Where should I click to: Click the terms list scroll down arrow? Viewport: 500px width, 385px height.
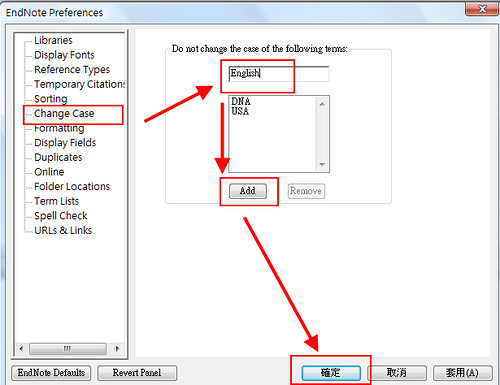coord(322,164)
